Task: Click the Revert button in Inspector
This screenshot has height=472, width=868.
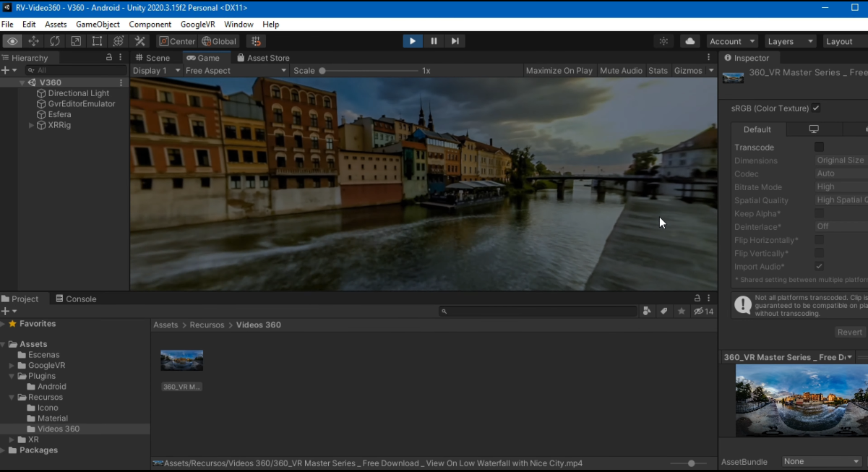Action: (x=849, y=332)
